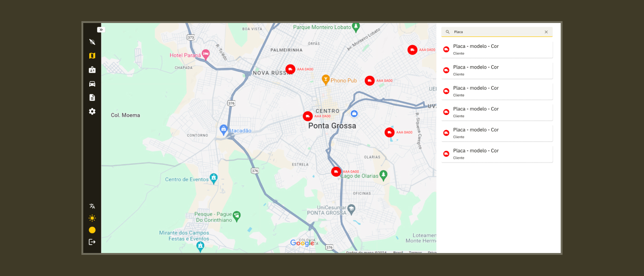The height and width of the screenshot is (276, 644).
Task: Click the vehicle marker above Olarias
Action: [390, 132]
